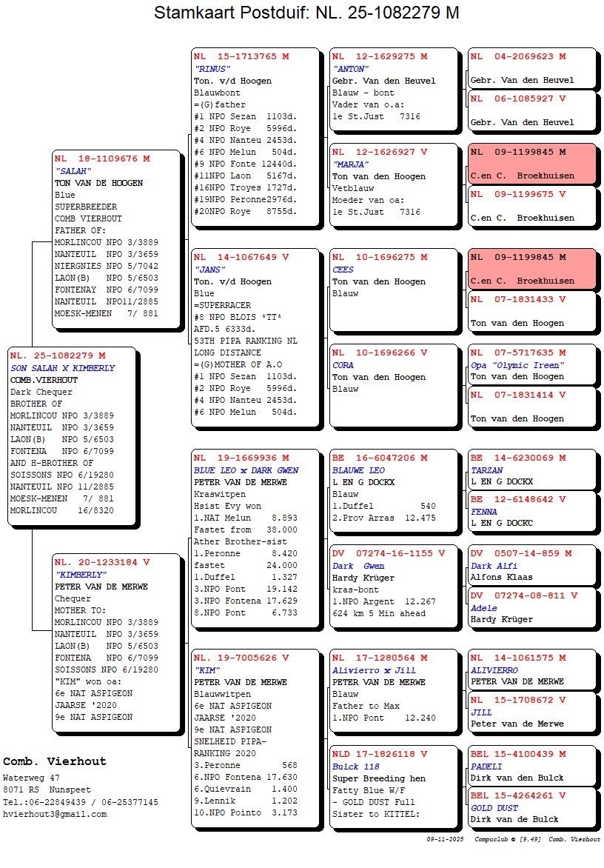Select the GOLD DUST ancestor box
The width and height of the screenshot is (604, 868).
(x=531, y=807)
